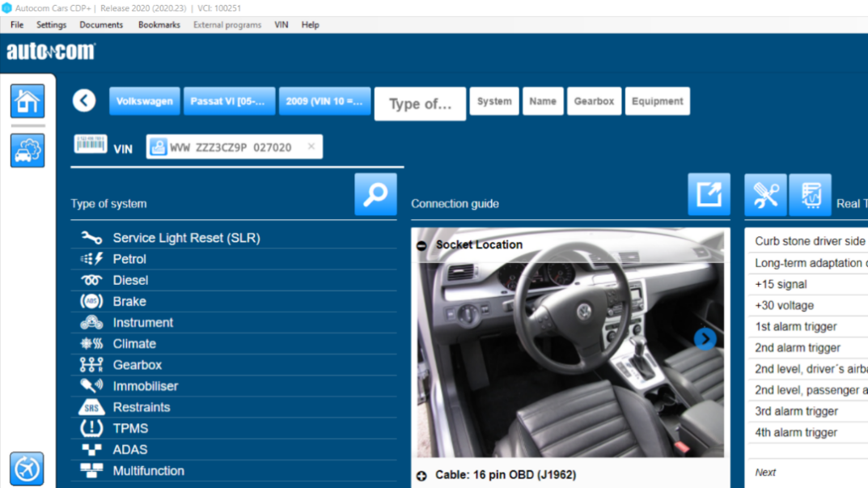Select the Gearbox filter button
Image resolution: width=868 pixels, height=488 pixels.
pos(594,101)
